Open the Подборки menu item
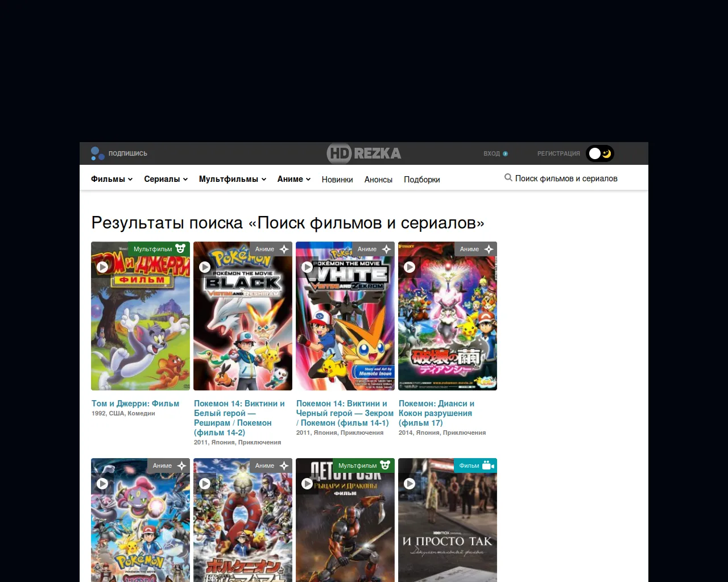Image resolution: width=728 pixels, height=582 pixels. (422, 180)
